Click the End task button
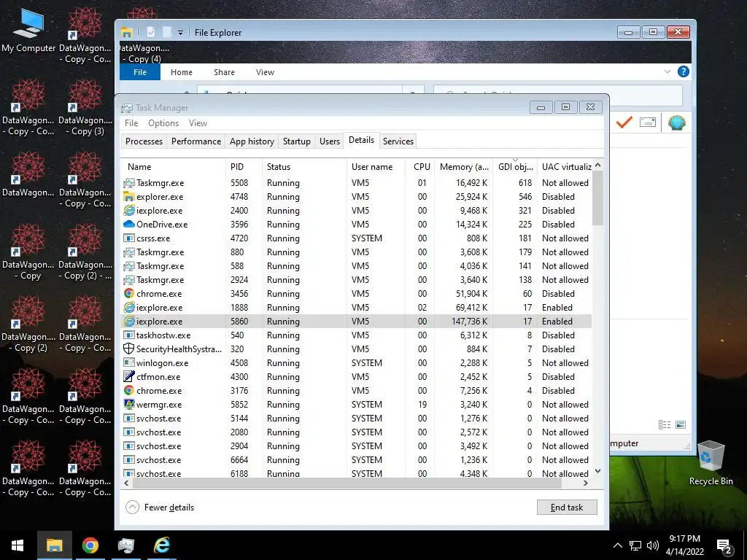The width and height of the screenshot is (747, 560). tap(566, 507)
